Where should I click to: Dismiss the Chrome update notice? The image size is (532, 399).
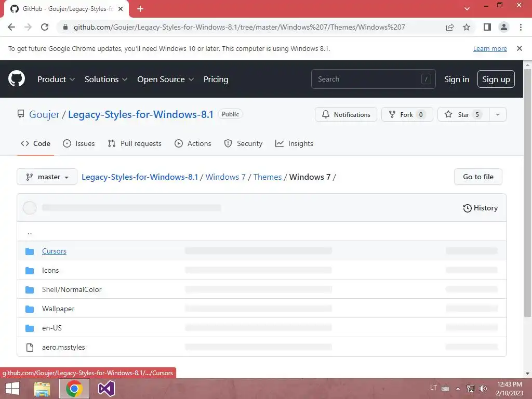[519, 48]
